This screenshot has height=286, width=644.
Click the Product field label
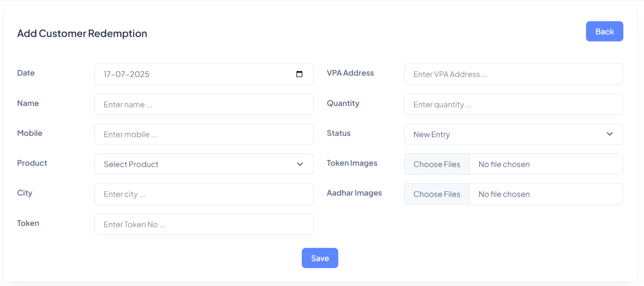(32, 163)
